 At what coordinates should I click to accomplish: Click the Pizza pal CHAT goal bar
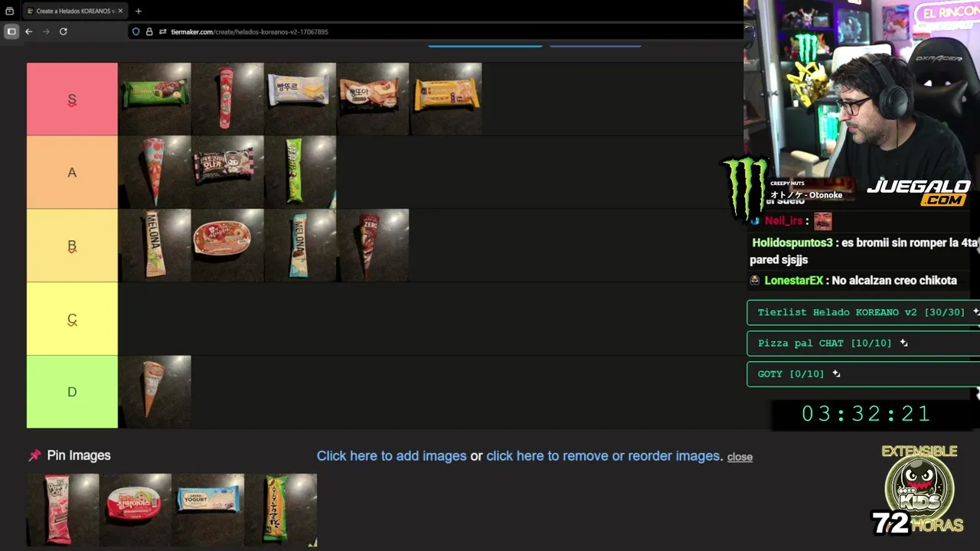coord(863,343)
